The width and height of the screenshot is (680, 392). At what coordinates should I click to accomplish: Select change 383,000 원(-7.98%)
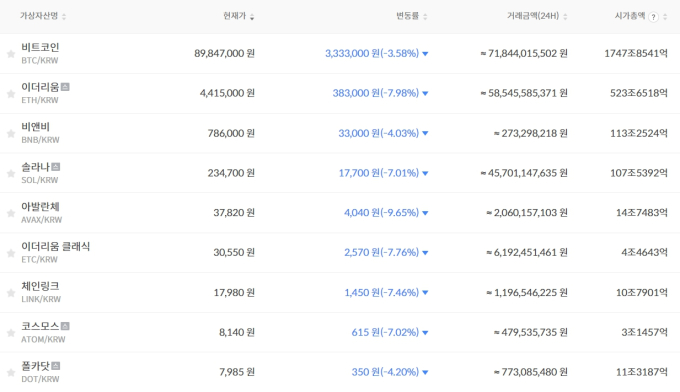pyautogui.click(x=376, y=93)
